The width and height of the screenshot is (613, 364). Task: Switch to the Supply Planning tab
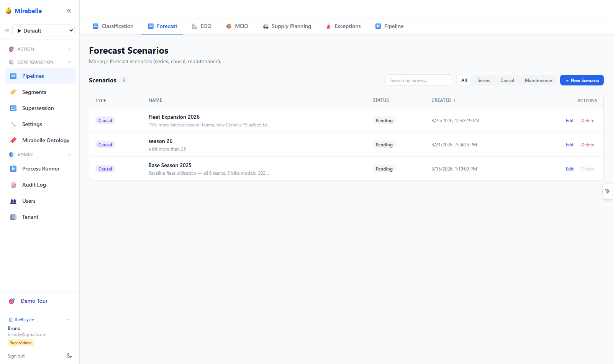287,26
